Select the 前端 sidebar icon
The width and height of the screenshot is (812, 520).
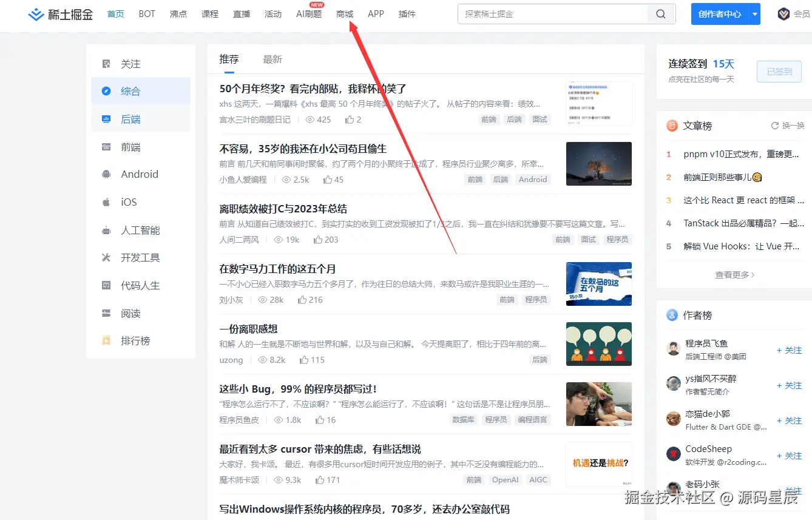107,147
